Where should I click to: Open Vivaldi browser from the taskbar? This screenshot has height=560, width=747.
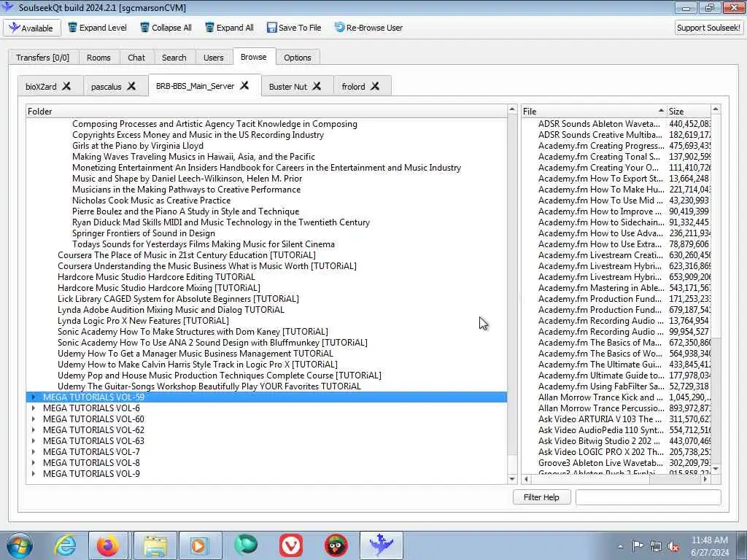[x=291, y=545]
